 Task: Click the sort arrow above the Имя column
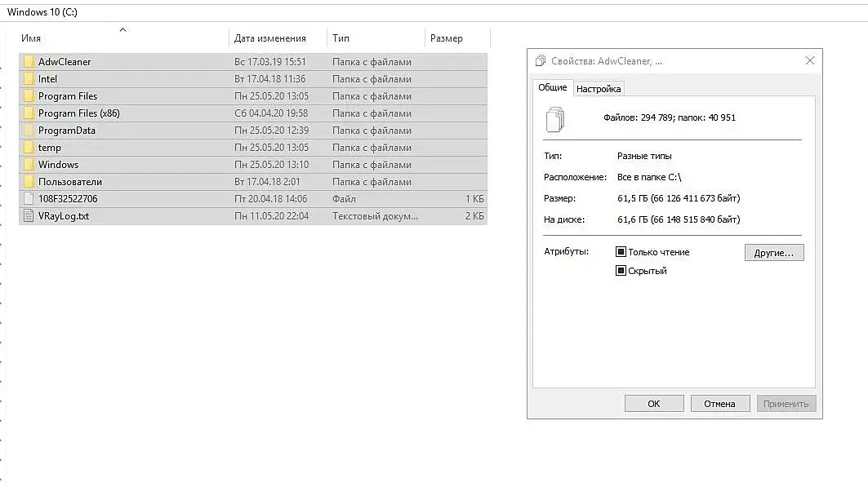point(123,29)
